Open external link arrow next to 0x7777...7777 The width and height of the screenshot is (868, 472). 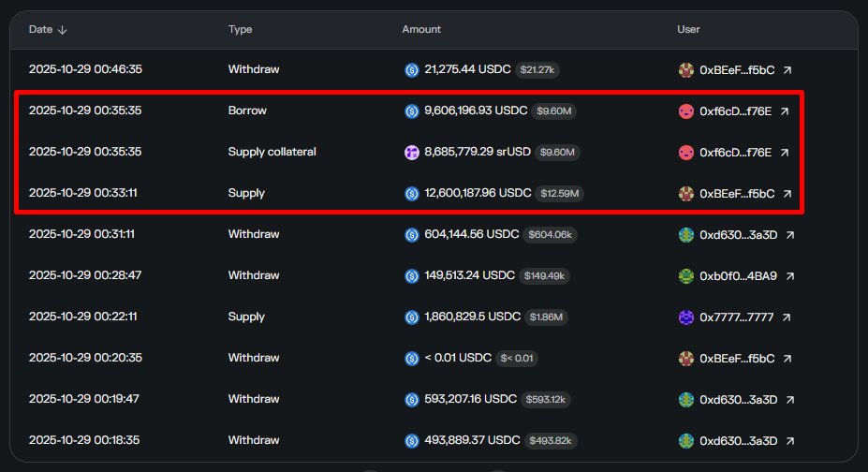click(x=787, y=317)
